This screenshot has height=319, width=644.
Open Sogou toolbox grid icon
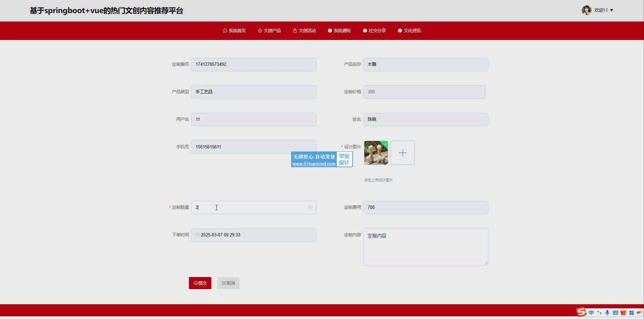click(x=631, y=313)
